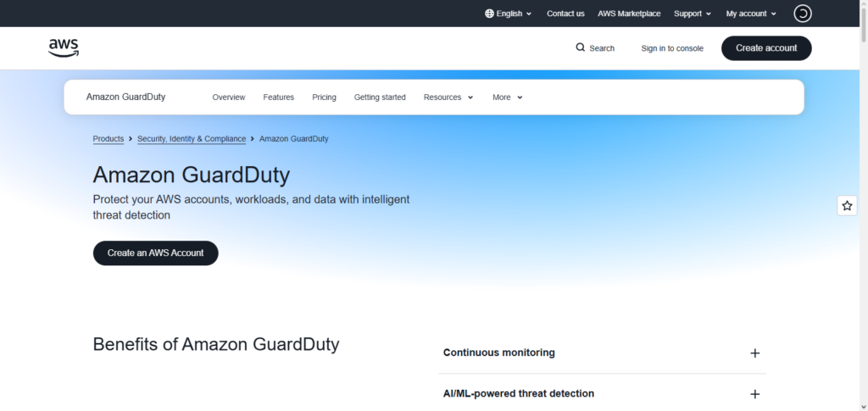
Task: Click the Amazon GuardDuty breadcrumb text
Action: [x=294, y=139]
